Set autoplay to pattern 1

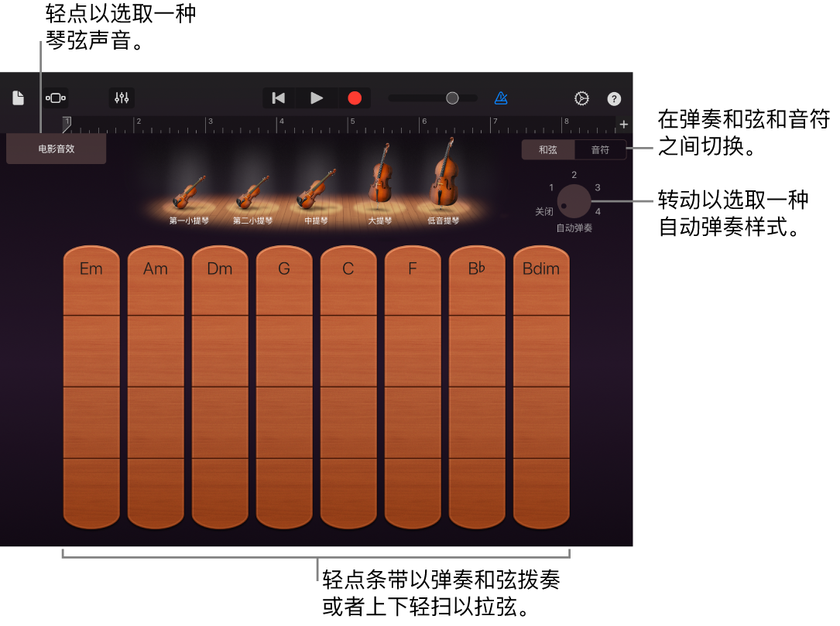click(551, 187)
